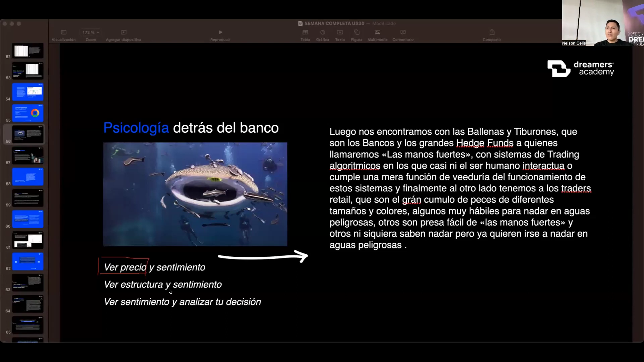
Task: Expand the 172% zoom dropdown
Action: click(91, 33)
